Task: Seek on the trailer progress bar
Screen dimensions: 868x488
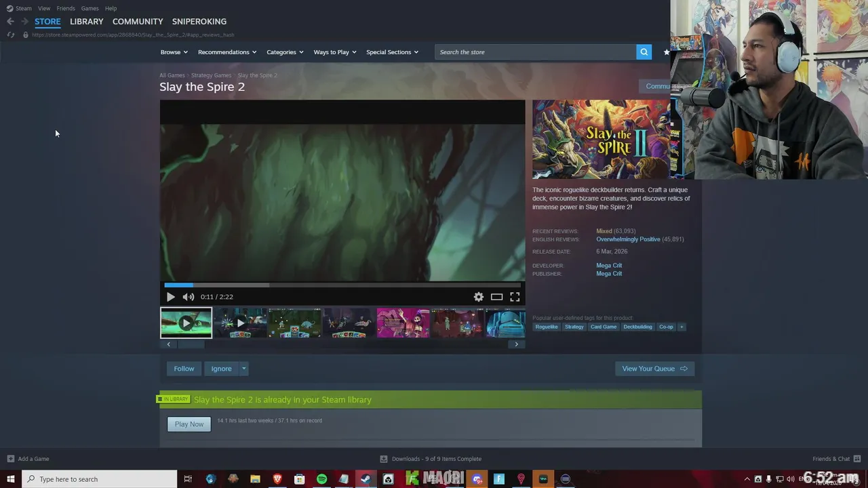Action: click(x=342, y=285)
